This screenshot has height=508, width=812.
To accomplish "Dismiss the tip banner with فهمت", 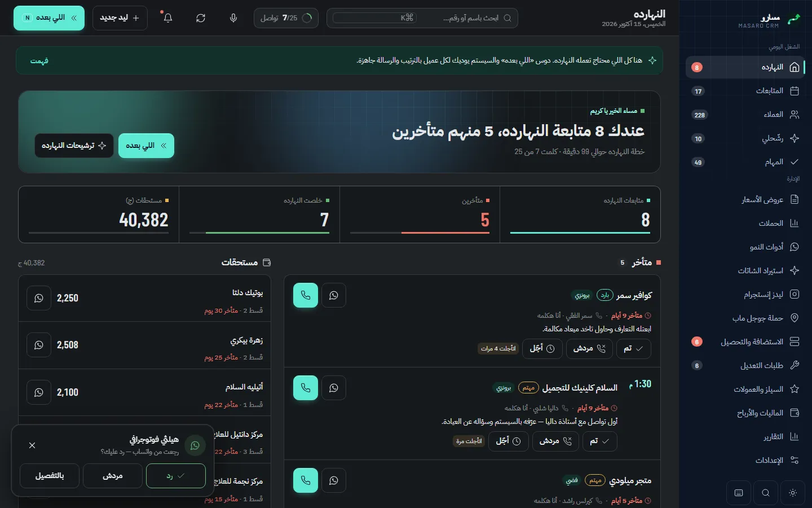I will (x=39, y=60).
